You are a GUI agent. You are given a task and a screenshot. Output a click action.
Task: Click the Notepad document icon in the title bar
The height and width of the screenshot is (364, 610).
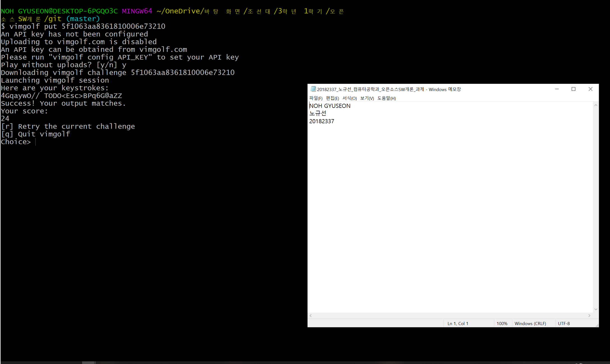(313, 89)
